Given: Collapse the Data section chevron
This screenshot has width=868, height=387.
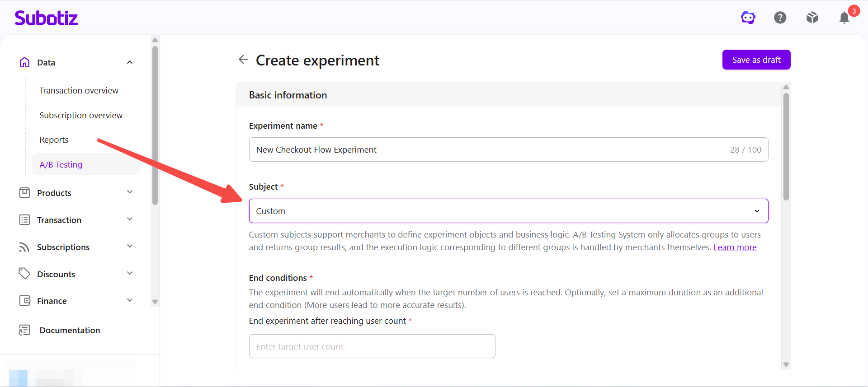Looking at the screenshot, I should 130,62.
